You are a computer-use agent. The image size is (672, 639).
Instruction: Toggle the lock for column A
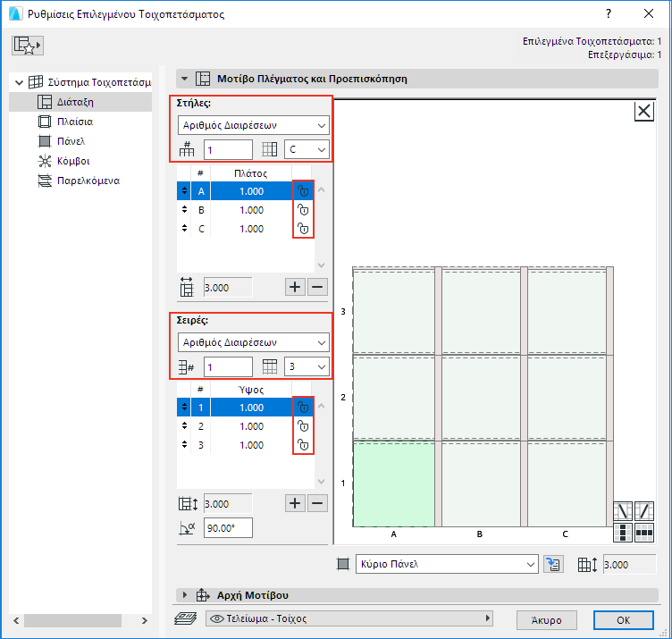coord(303,191)
